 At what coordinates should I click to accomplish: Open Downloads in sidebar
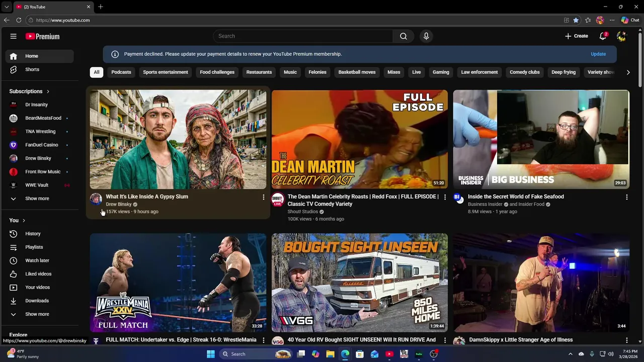[x=39, y=301]
